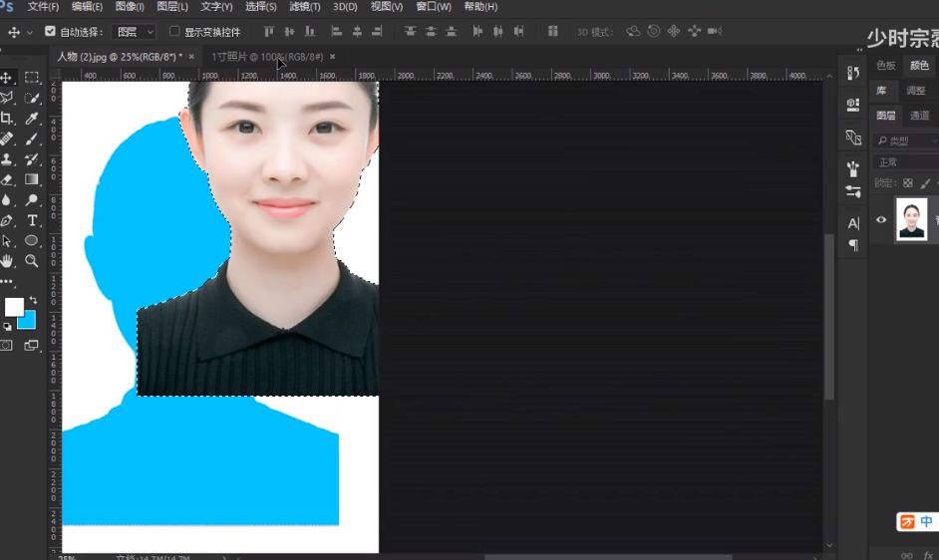Image resolution: width=939 pixels, height=560 pixels.
Task: Open the Paragraph panel icon
Action: 853,245
